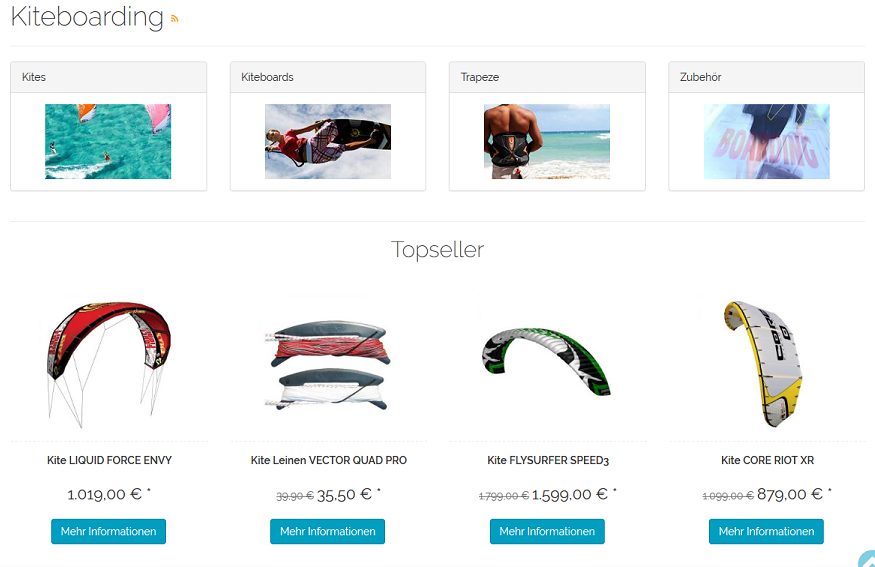This screenshot has height=567, width=875.
Task: Open the Kite Leinen VECTOR QUAD PRO title link
Action: coord(329,460)
